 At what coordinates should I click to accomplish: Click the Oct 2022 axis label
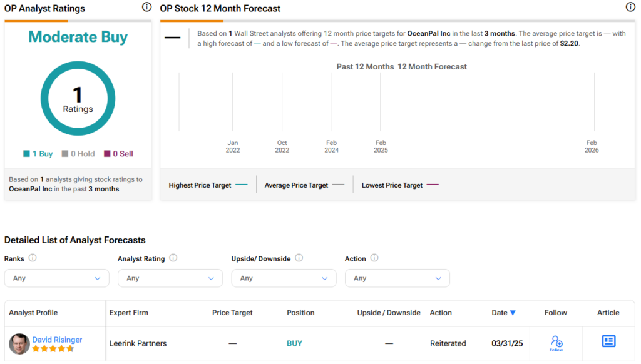pos(282,146)
